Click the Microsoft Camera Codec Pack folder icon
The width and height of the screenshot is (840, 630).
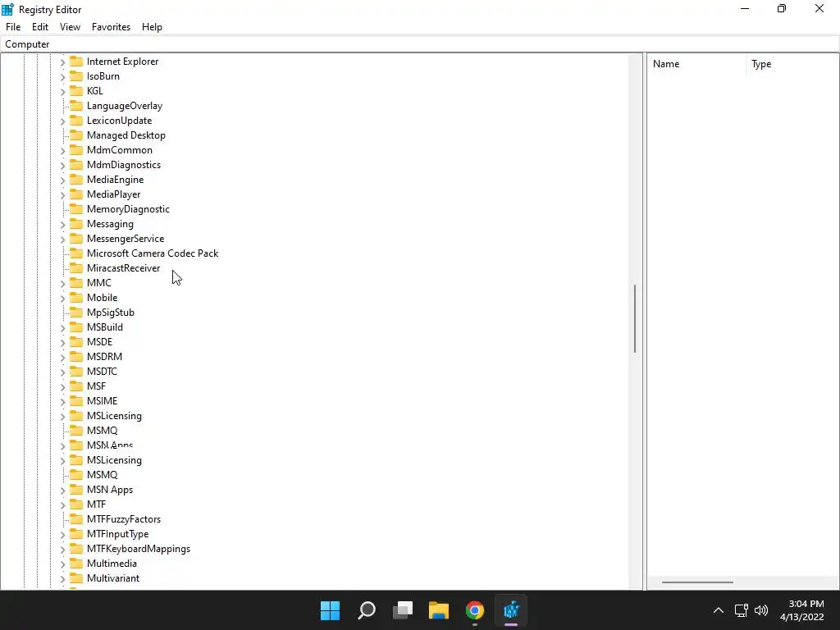pos(76,253)
